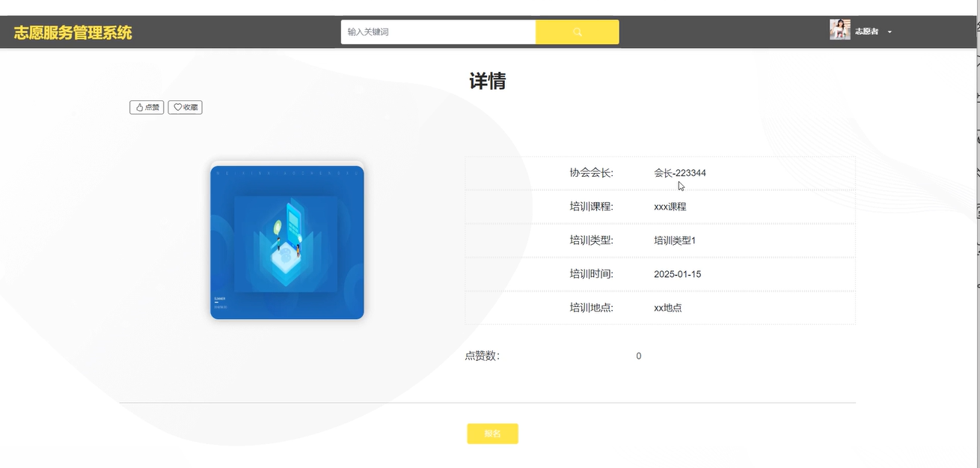Screen dimensions: 980x468
Task: Click the 培训地点 label
Action: [592, 308]
